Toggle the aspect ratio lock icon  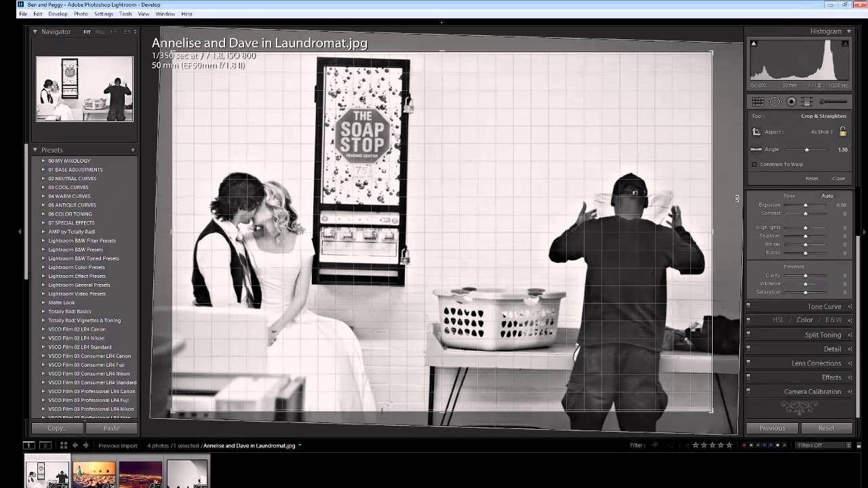(x=843, y=131)
